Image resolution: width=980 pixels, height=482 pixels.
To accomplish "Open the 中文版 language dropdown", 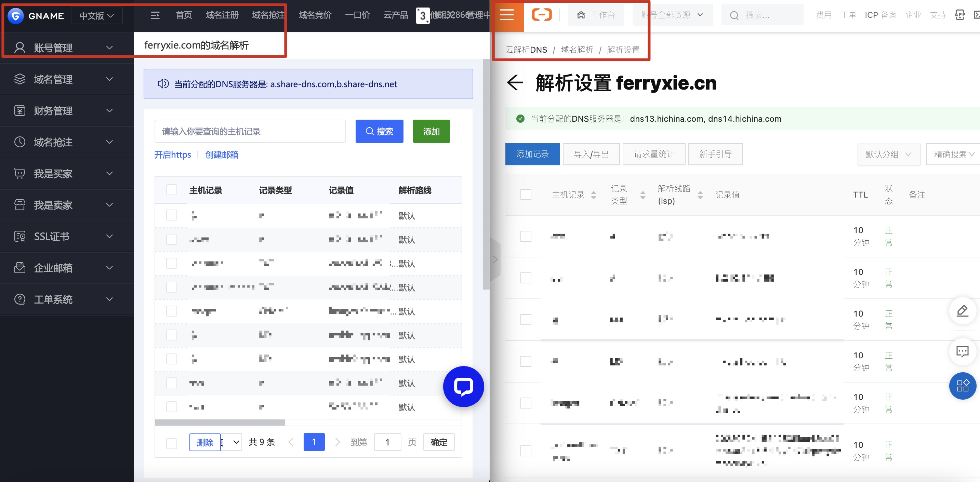I will [97, 16].
